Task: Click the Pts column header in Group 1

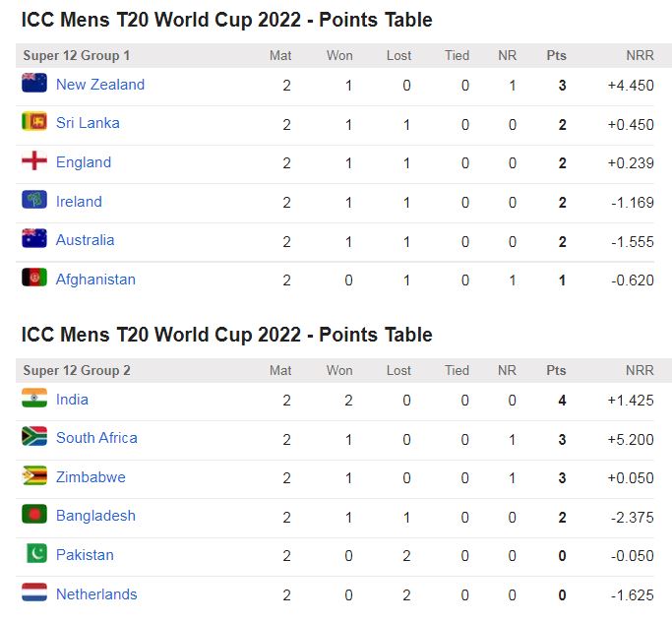Action: (557, 56)
